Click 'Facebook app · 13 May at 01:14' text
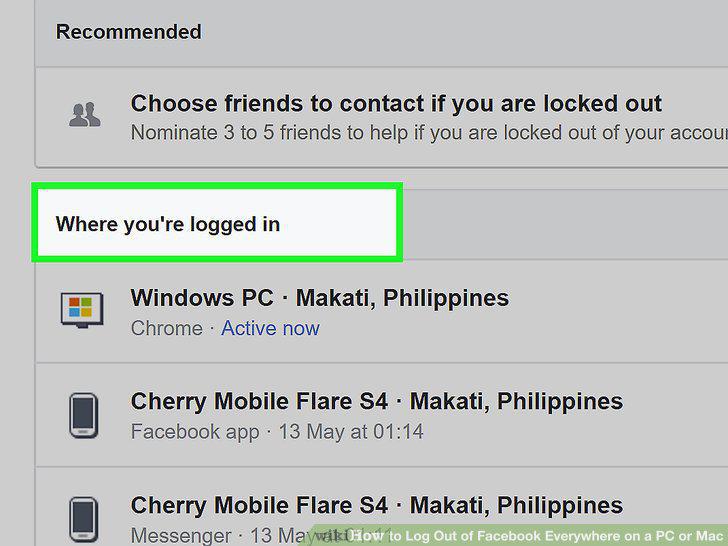Image resolution: width=728 pixels, height=546 pixels. coord(277,432)
